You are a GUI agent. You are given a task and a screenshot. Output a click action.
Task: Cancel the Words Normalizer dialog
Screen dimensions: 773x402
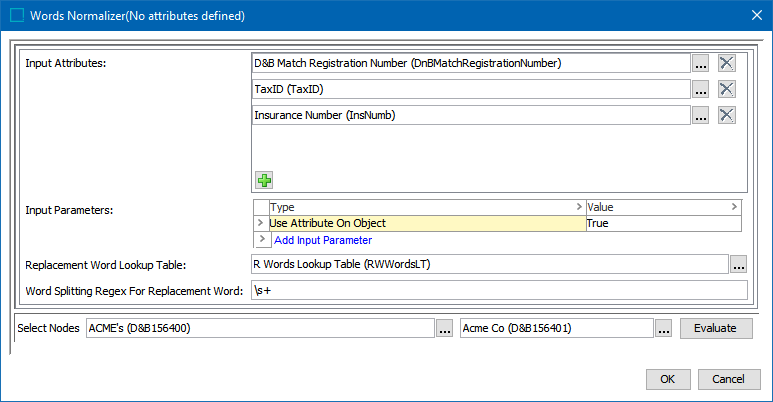pos(728,379)
